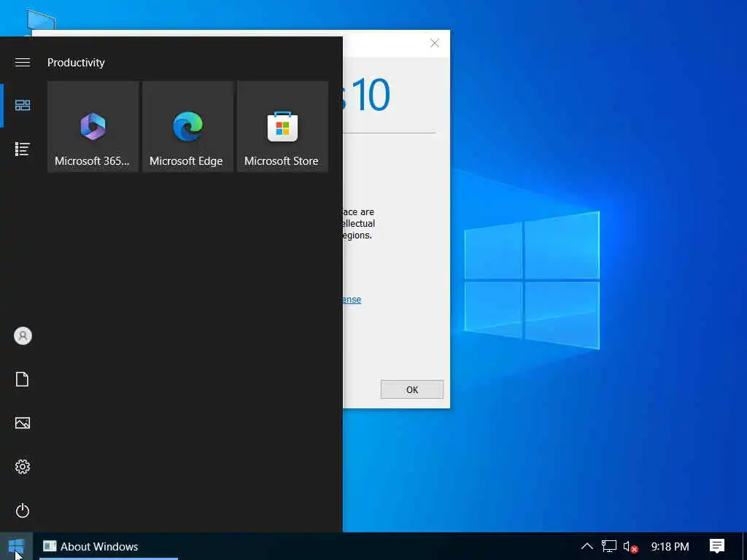The image size is (747, 560).
Task: Open the Power options icon
Action: [x=23, y=510]
